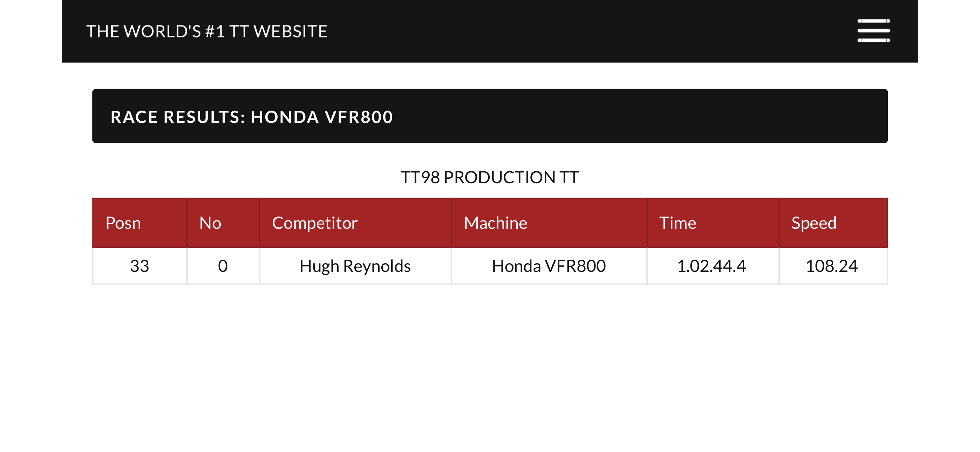Click the speed value 108.24
The image size is (980, 452).
(832, 266)
